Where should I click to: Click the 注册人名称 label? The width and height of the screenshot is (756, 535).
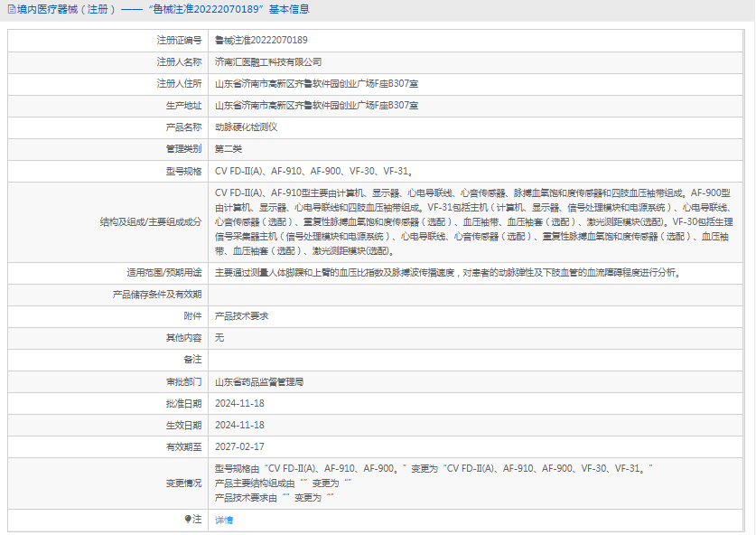pos(179,62)
